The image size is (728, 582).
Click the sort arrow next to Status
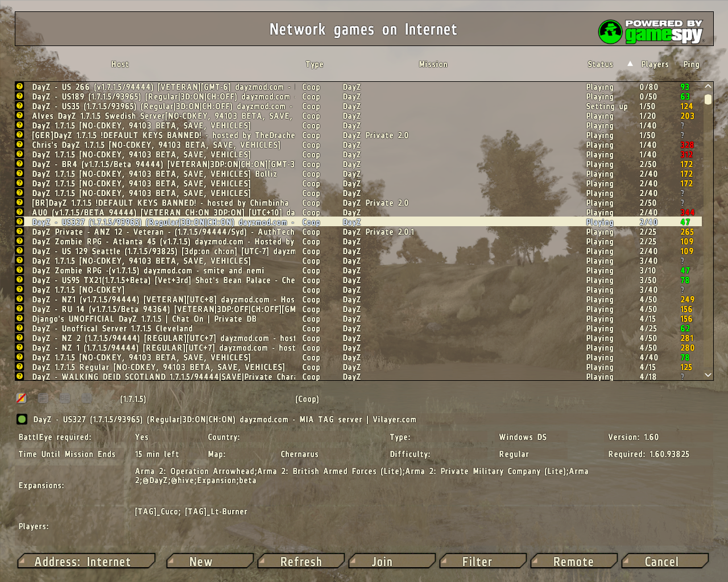click(x=630, y=64)
